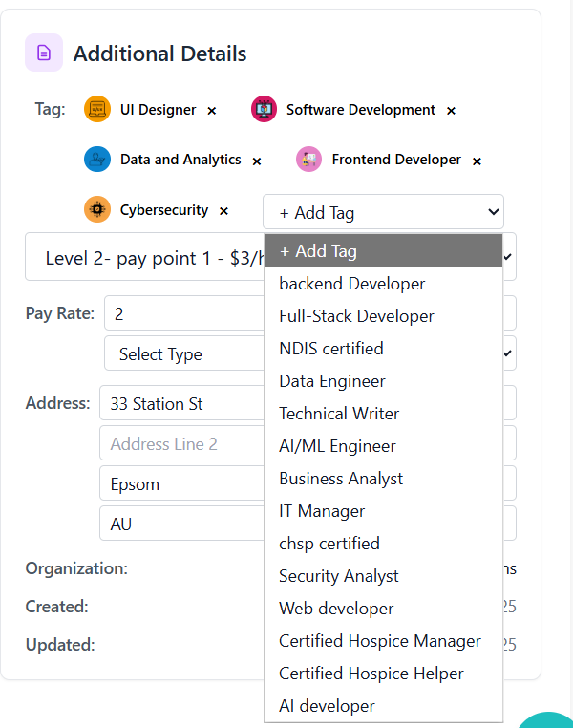Click the Pay Rate input field
The height and width of the screenshot is (728, 573).
pos(181,313)
